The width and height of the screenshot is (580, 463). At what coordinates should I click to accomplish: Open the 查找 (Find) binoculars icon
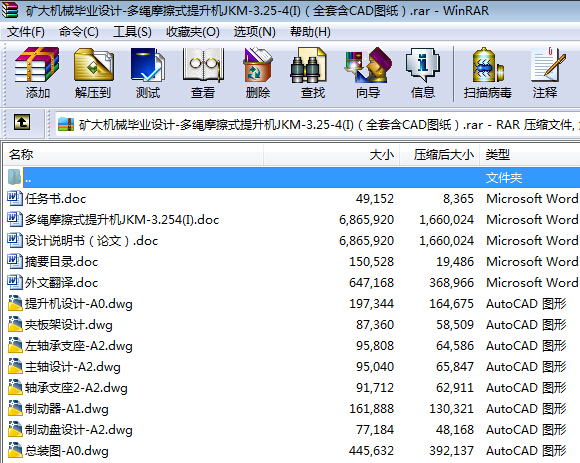click(308, 65)
